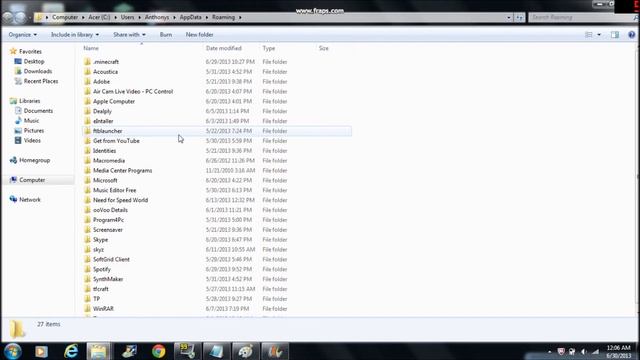640x360 pixels.
Task: Select the SynthMaker folder
Action: coord(108,279)
